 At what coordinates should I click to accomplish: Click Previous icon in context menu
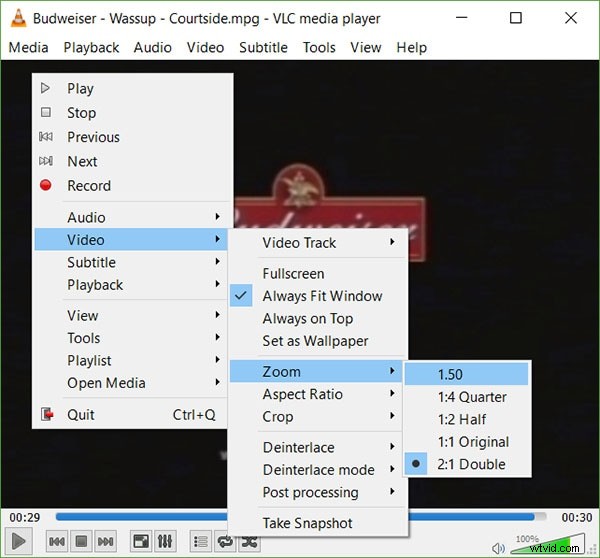point(46,137)
